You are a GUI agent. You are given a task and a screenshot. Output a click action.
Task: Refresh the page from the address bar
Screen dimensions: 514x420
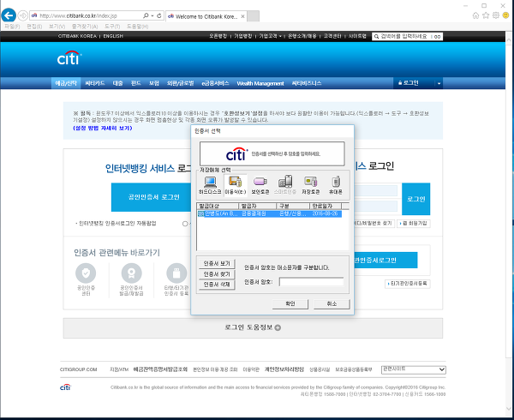pyautogui.click(x=159, y=15)
